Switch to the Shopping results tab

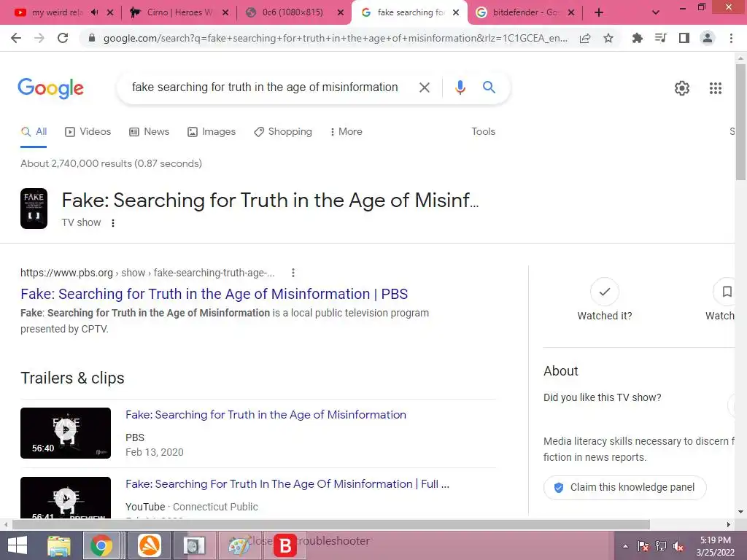click(x=283, y=131)
